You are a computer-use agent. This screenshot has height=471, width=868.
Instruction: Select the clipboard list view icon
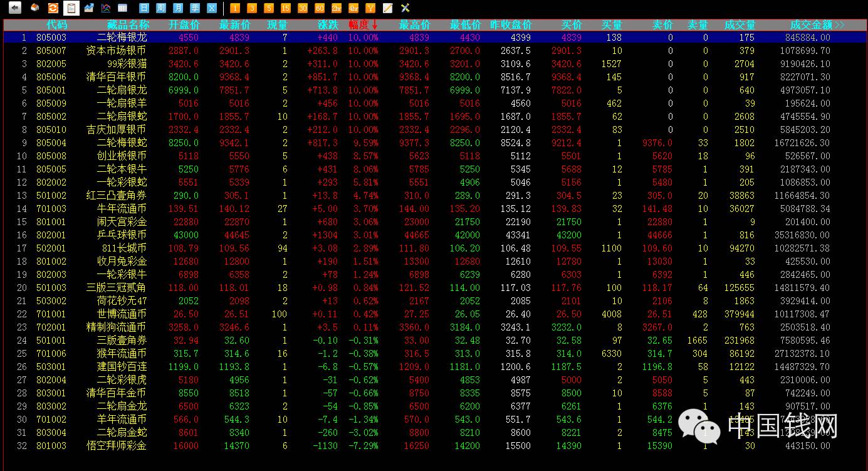pyautogui.click(x=71, y=8)
